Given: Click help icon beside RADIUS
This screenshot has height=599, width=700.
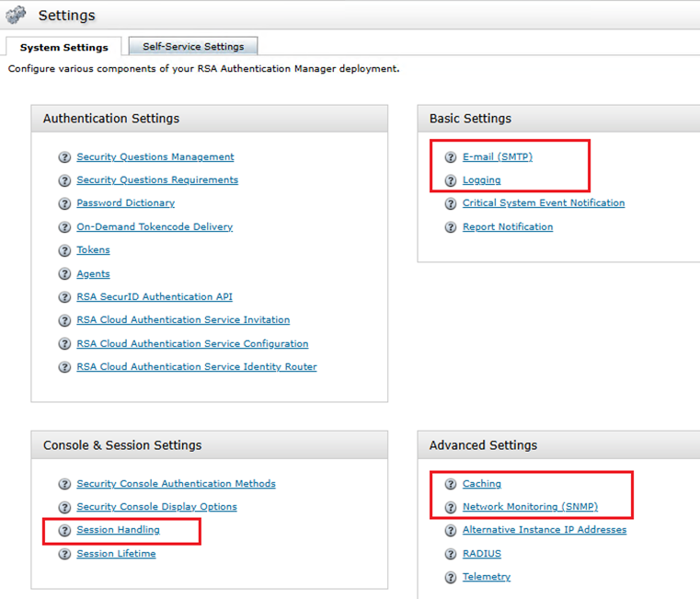Looking at the screenshot, I should click(x=451, y=554).
